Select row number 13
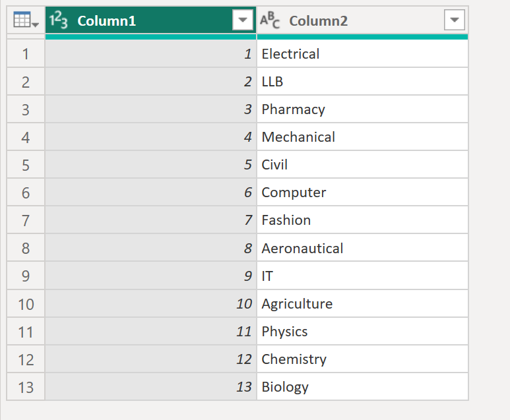510x420 pixels. tap(26, 387)
